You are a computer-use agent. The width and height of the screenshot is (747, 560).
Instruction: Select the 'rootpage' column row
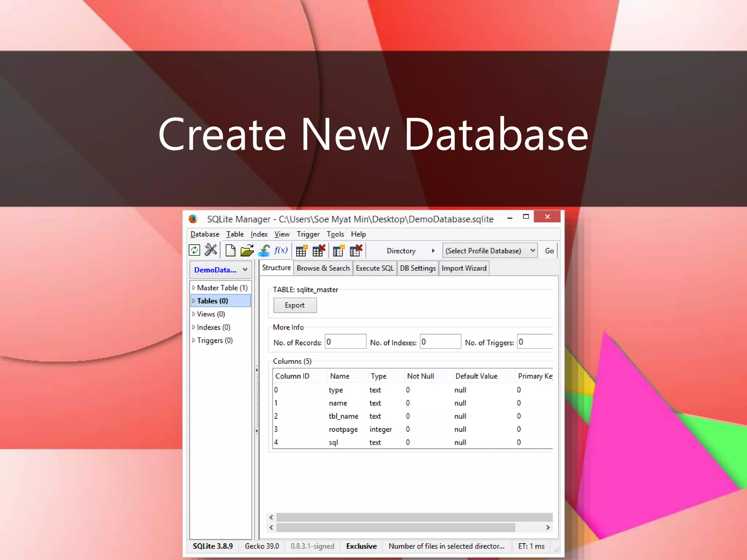click(x=413, y=429)
